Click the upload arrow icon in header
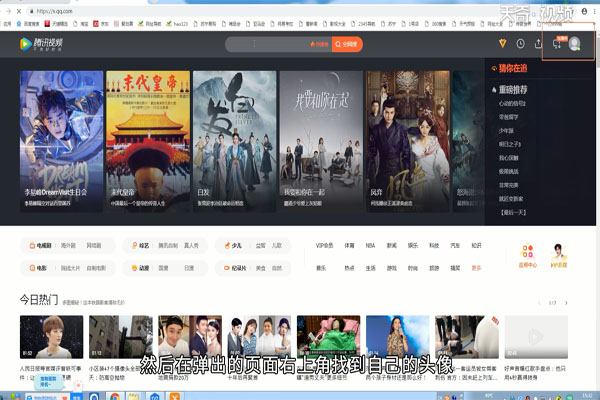The height and width of the screenshot is (400, 600). (538, 44)
